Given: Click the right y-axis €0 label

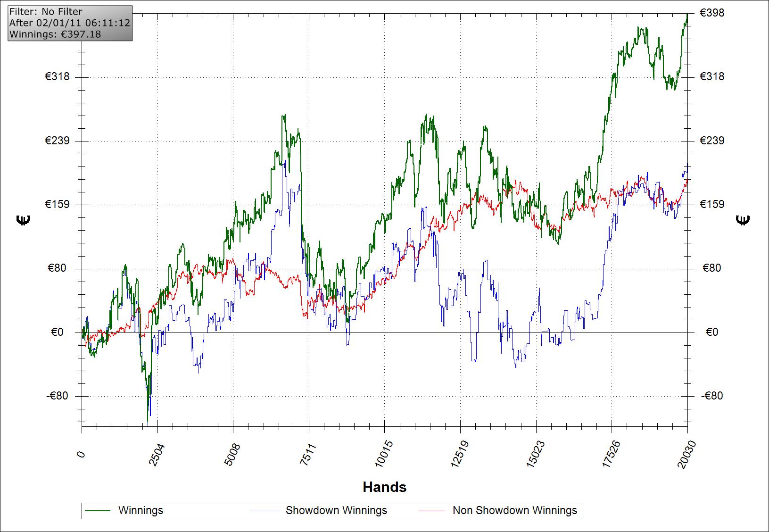Looking at the screenshot, I should 712,332.
